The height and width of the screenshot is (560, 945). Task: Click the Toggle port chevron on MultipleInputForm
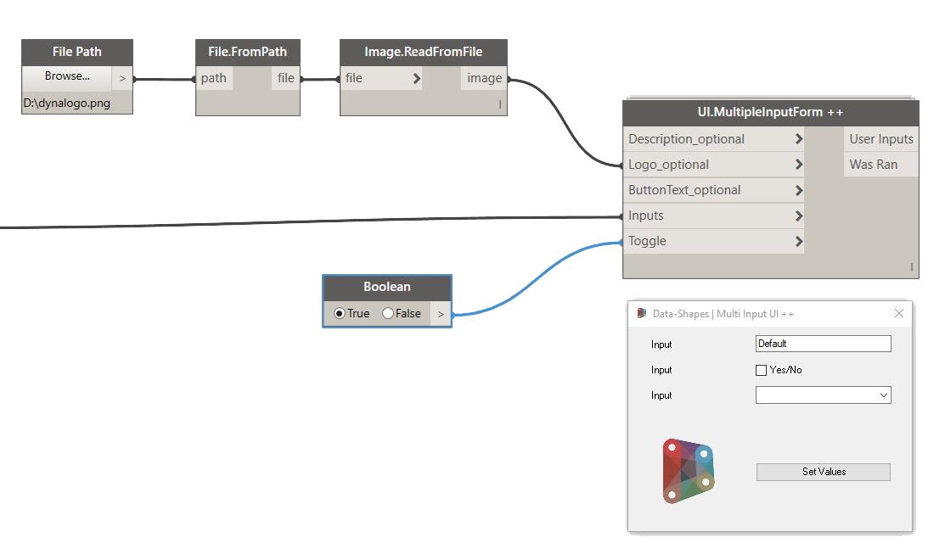799,241
